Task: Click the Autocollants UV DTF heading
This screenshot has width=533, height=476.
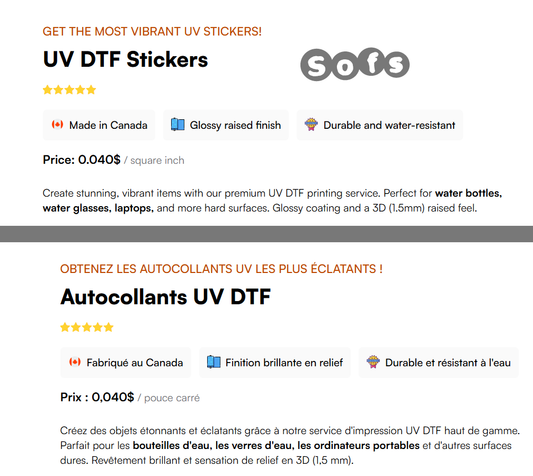Action: 166,297
